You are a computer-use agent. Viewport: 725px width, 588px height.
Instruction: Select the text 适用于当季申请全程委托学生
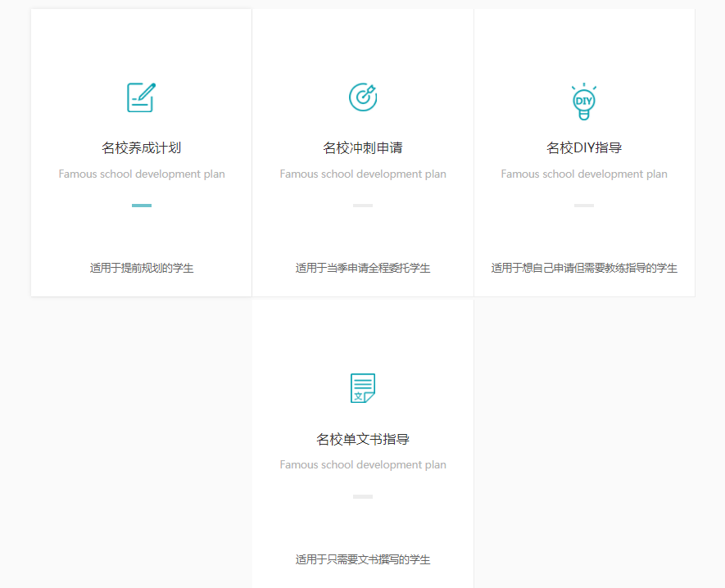point(363,268)
